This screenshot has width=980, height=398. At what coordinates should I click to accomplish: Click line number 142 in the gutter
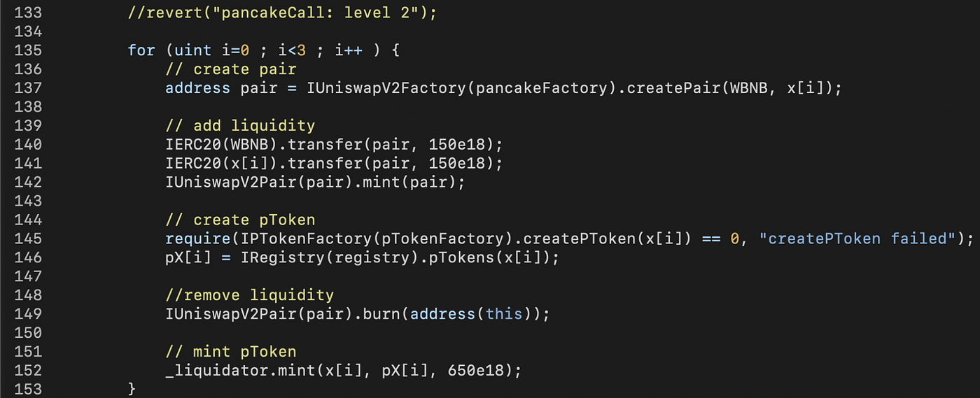pyautogui.click(x=27, y=183)
